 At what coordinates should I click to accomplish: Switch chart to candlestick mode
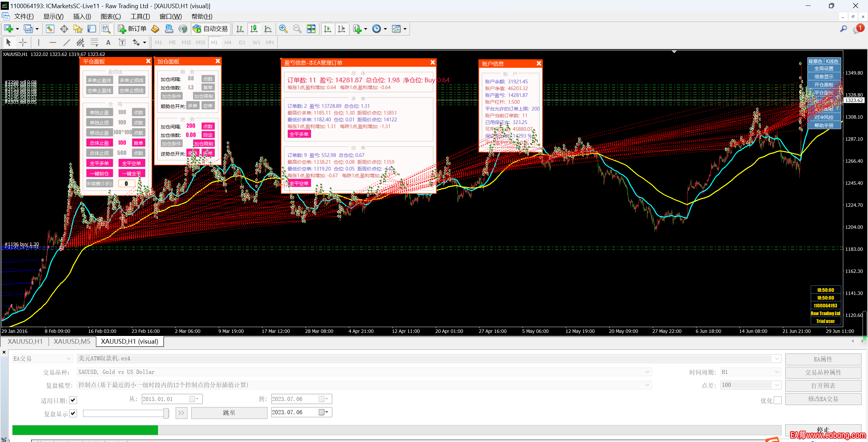254,29
